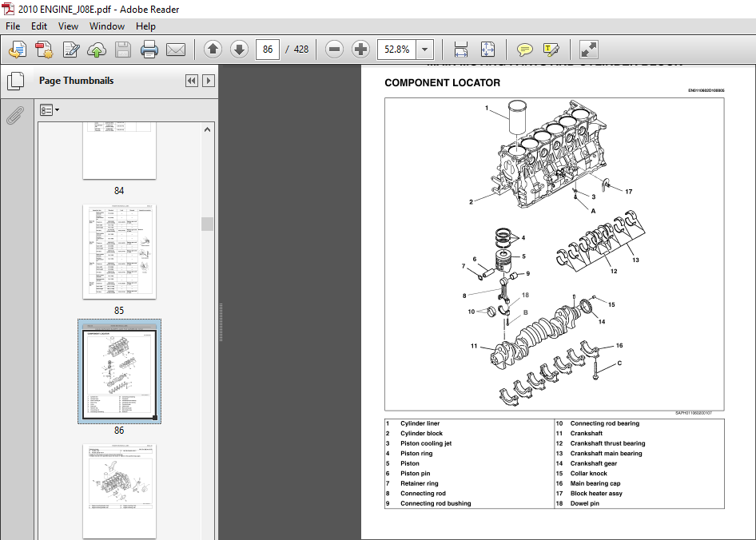Image resolution: width=756 pixels, height=540 pixels.
Task: Click the right arrow in the Page Thumbnails header
Action: [x=209, y=81]
